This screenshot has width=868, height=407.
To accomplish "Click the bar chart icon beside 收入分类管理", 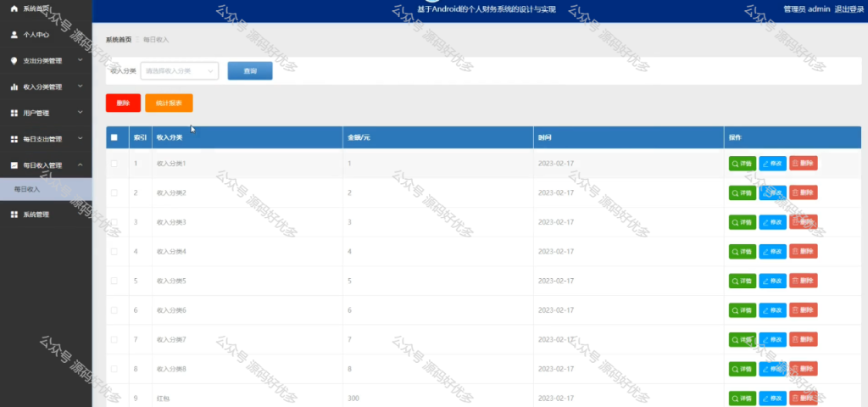I will click(14, 87).
